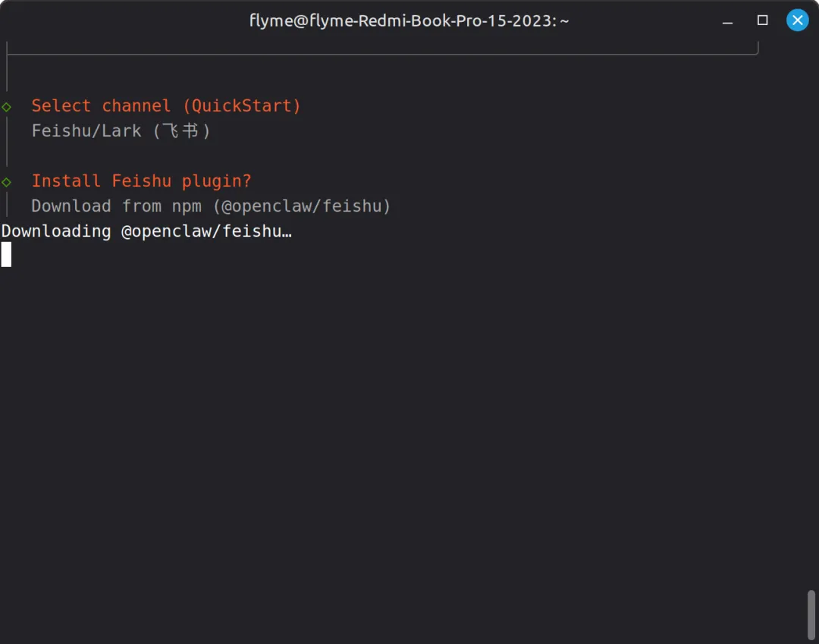Image resolution: width=819 pixels, height=644 pixels.
Task: Click the 'Feishu/Lark (飞书)' answer line
Action: 121,130
